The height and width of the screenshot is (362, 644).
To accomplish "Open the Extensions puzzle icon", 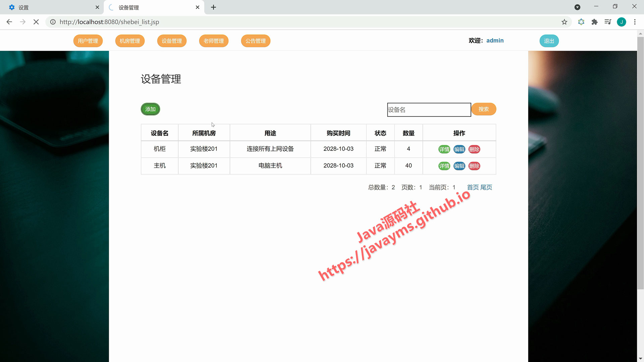I will [x=595, y=22].
